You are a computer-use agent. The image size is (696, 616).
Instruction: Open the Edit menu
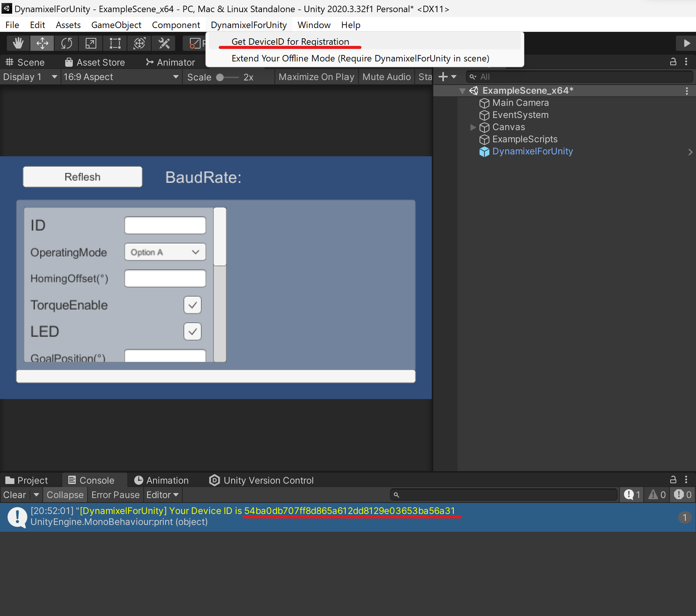(38, 25)
